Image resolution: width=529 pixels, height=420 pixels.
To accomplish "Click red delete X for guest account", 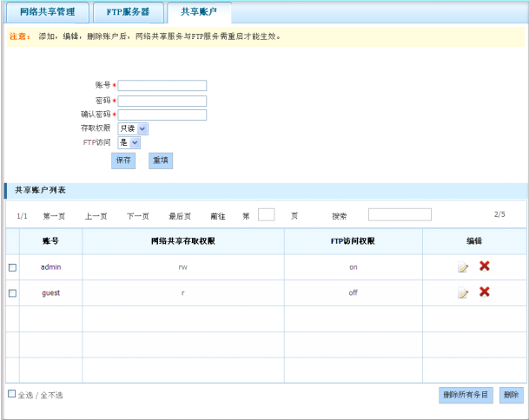I will pyautogui.click(x=485, y=292).
